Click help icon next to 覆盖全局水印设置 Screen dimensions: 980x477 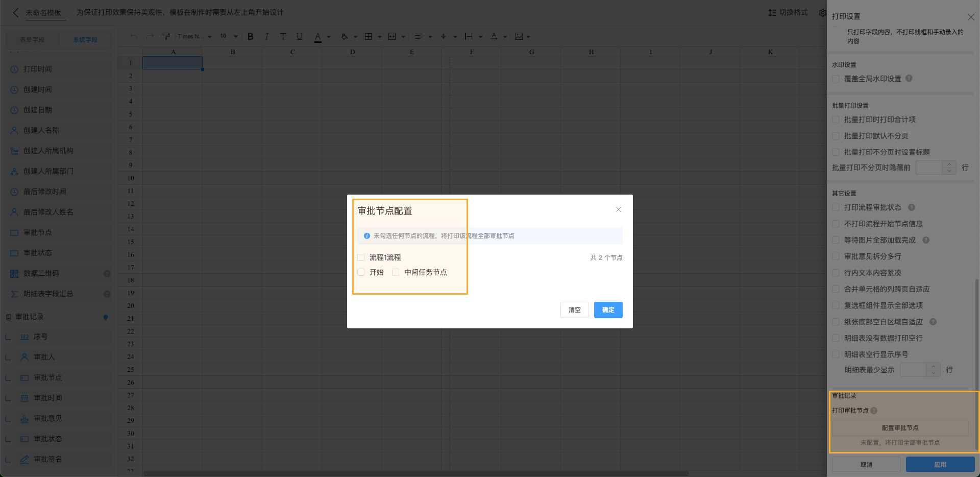pos(909,78)
